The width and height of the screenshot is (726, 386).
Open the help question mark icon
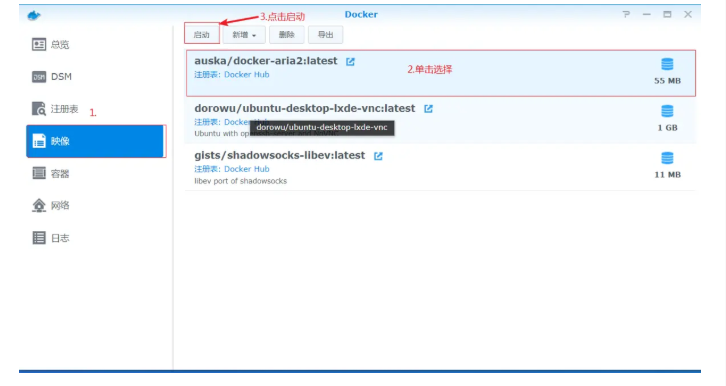[626, 14]
